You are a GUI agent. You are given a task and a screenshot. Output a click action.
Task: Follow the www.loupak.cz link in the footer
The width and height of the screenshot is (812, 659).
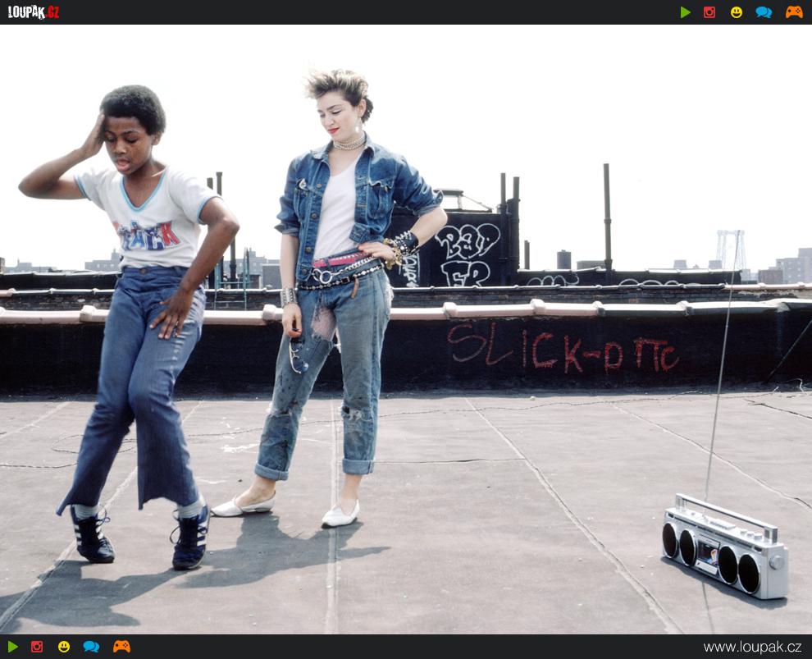(752, 647)
